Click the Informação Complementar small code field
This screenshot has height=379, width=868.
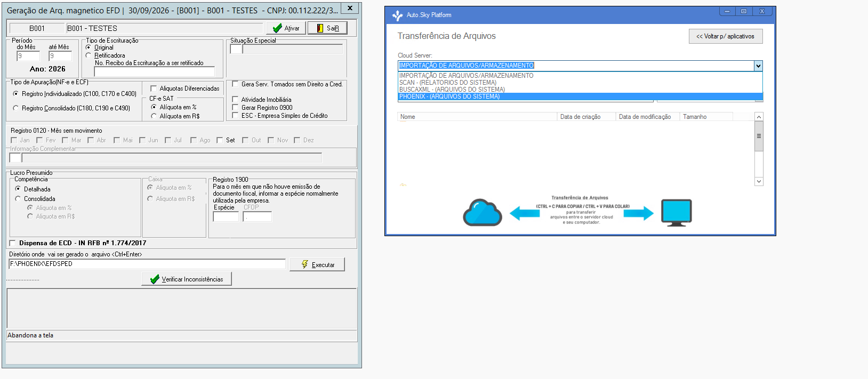click(15, 158)
